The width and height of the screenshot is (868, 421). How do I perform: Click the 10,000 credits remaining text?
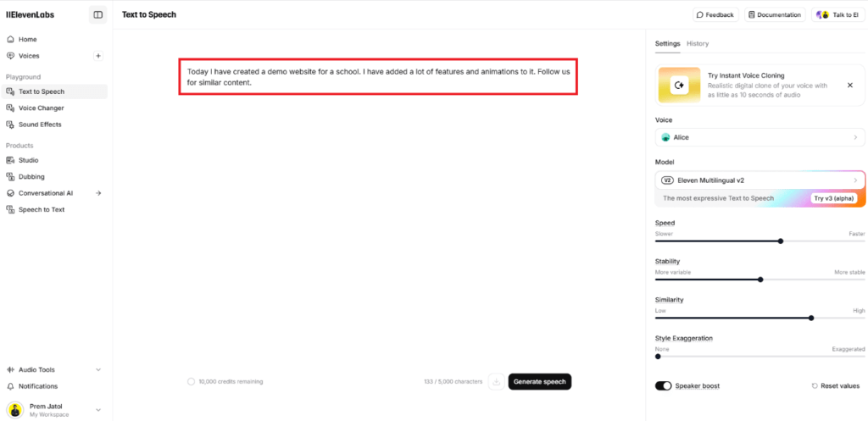pyautogui.click(x=231, y=382)
